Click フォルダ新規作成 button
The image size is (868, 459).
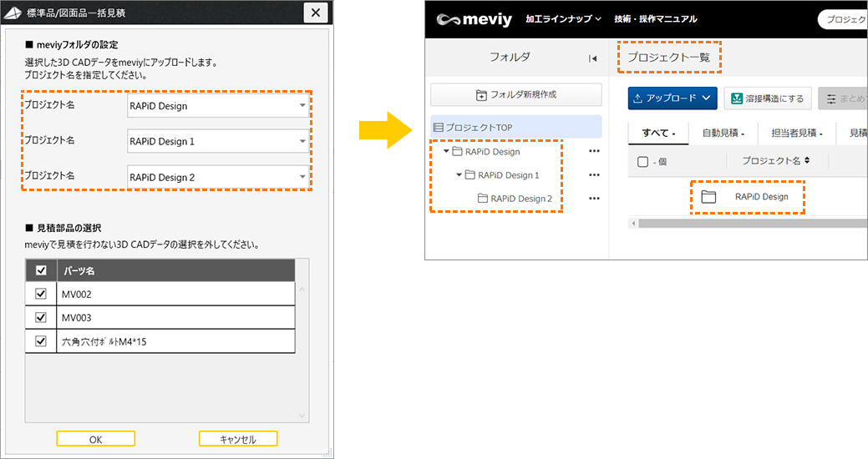[x=516, y=94]
